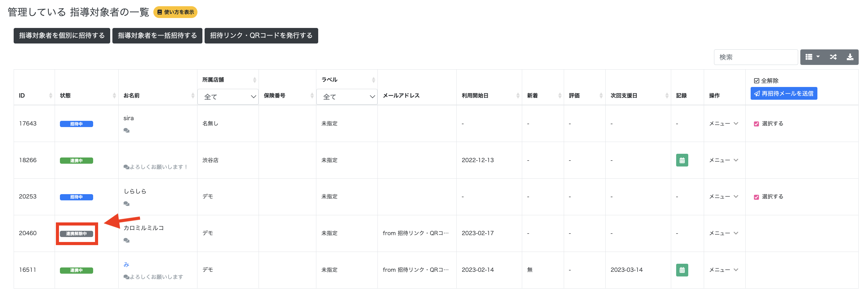Screen dimensions: 868x292
Task: Open the column list view dropdown icon
Action: (812, 57)
